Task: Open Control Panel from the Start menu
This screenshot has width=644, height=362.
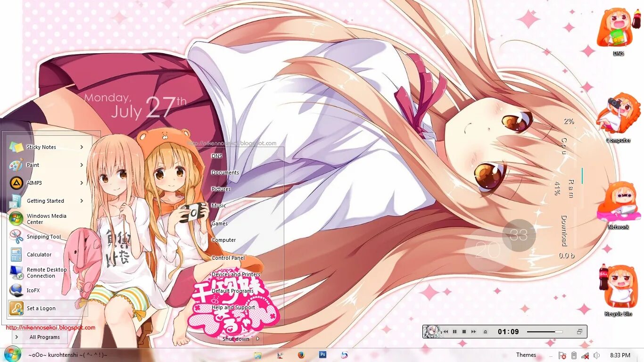Action: pyautogui.click(x=228, y=258)
